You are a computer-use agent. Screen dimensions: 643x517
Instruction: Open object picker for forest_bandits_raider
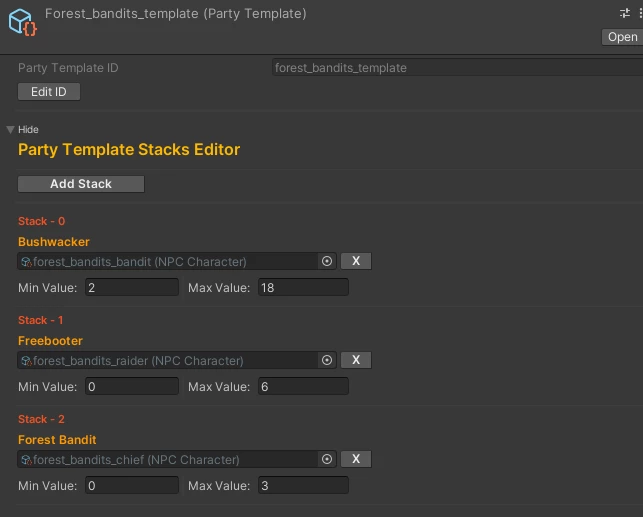[x=327, y=360]
